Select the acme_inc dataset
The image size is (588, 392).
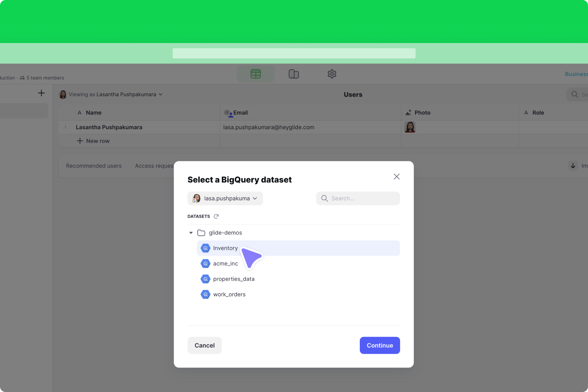tap(226, 264)
